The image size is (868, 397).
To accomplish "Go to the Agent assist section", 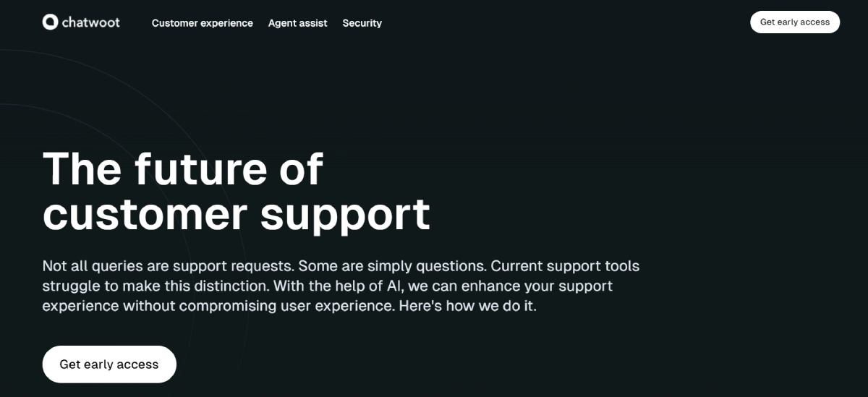I will (297, 23).
